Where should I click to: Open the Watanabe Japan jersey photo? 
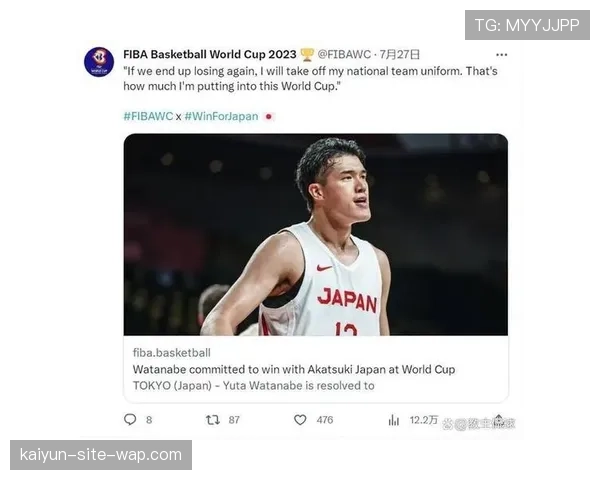click(x=315, y=235)
